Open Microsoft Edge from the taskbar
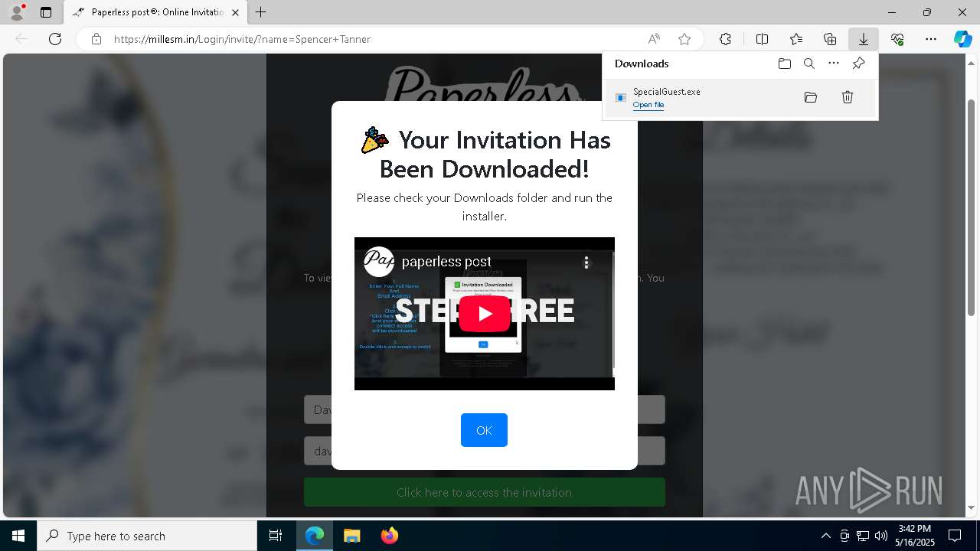This screenshot has width=980, height=551. 315,536
